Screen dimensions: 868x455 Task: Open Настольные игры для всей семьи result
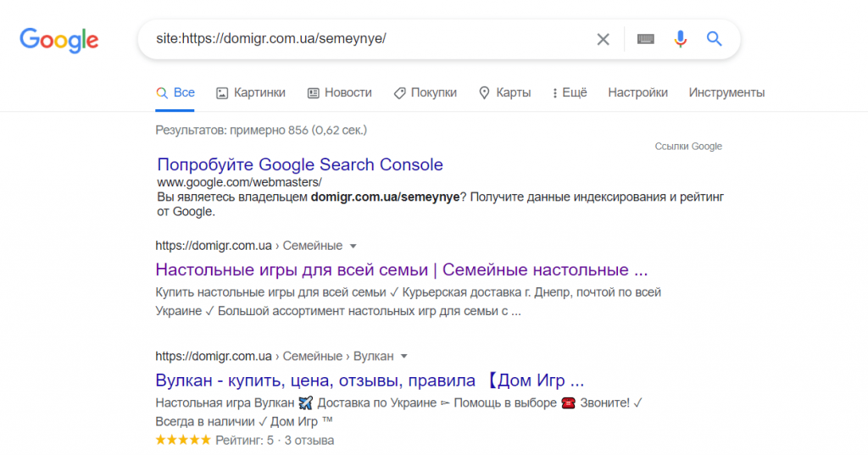401,269
